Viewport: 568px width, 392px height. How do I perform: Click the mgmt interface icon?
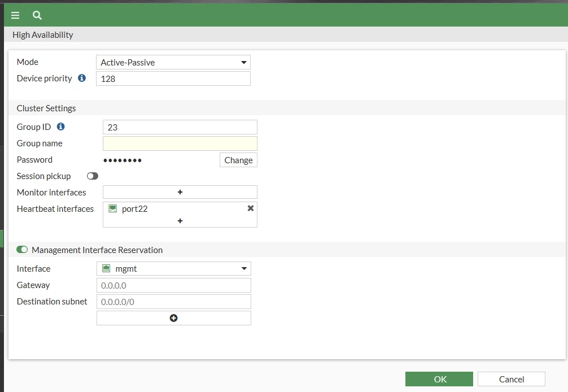[x=106, y=268]
